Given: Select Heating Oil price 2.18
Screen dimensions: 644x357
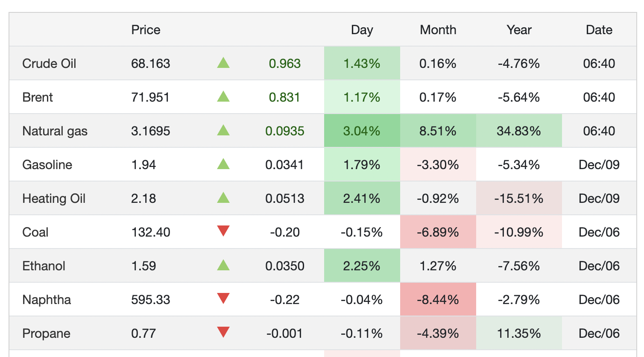Looking at the screenshot, I should coord(143,199).
